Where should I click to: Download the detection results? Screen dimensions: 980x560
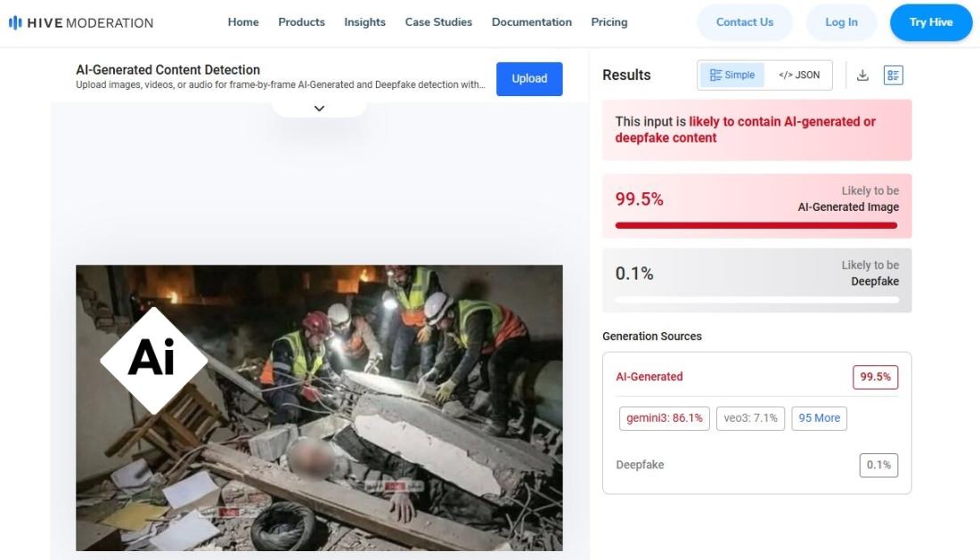tap(862, 76)
